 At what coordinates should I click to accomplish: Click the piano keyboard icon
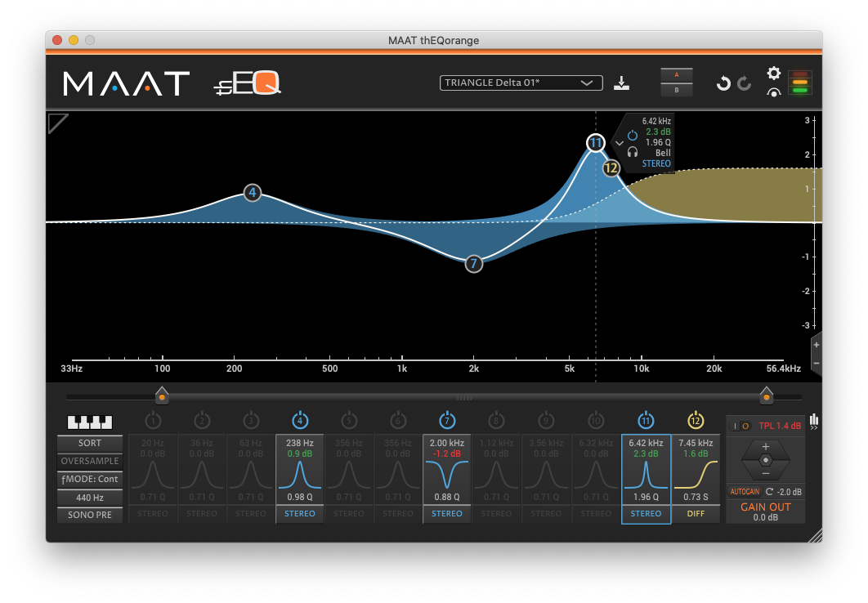pos(89,422)
